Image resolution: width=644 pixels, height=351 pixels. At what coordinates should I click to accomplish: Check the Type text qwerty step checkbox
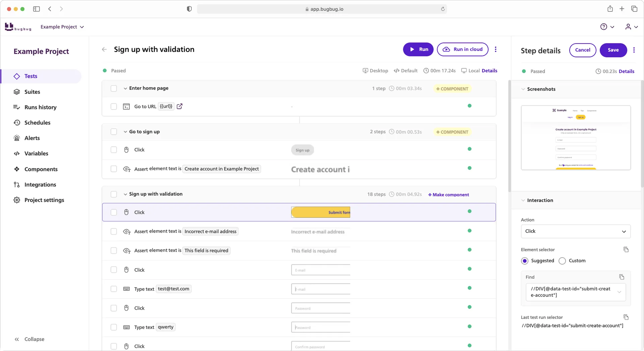coord(114,327)
